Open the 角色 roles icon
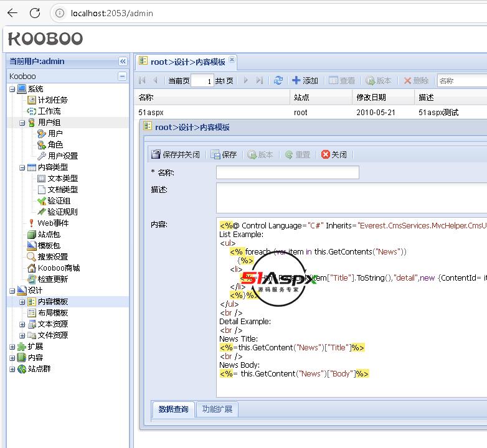This screenshot has height=448, width=487. pyautogui.click(x=42, y=144)
